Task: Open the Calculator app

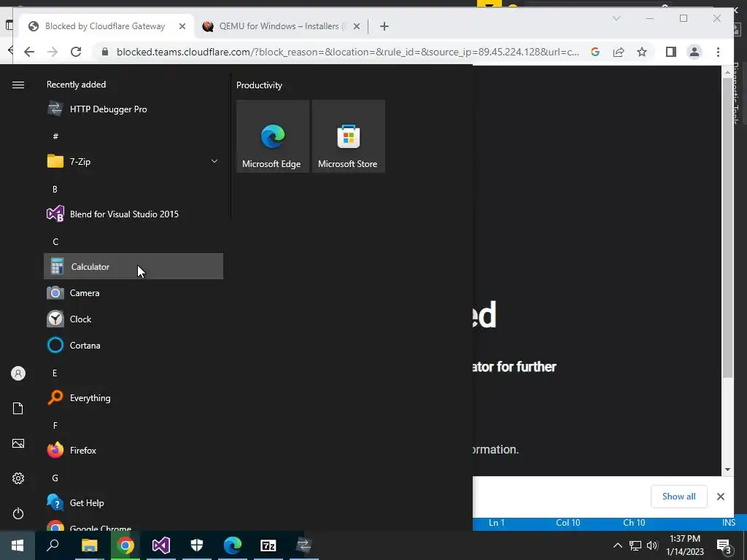Action: [133, 266]
